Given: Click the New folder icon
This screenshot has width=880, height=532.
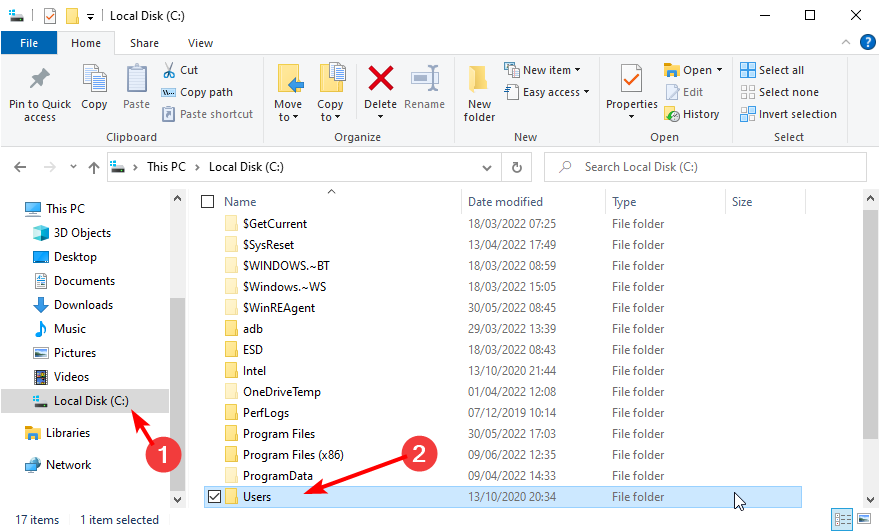Looking at the screenshot, I should pyautogui.click(x=478, y=79).
